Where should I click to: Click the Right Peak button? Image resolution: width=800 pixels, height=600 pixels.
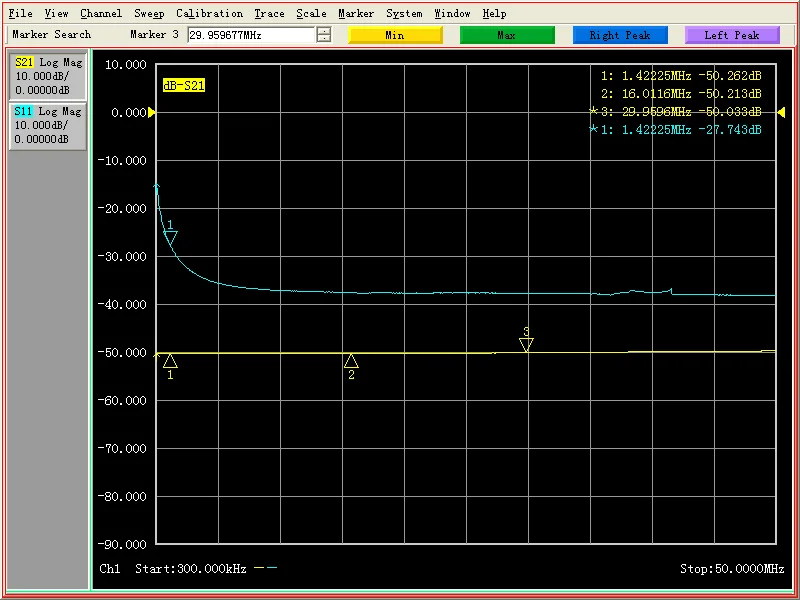click(620, 35)
